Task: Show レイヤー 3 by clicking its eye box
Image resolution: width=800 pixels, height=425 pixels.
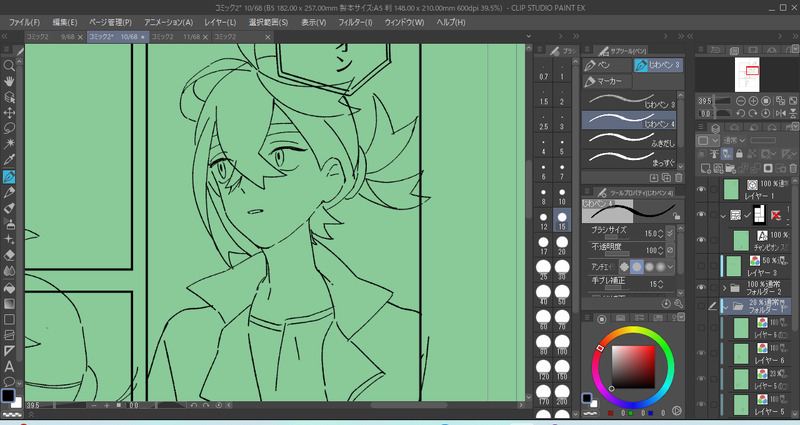Action: point(701,266)
